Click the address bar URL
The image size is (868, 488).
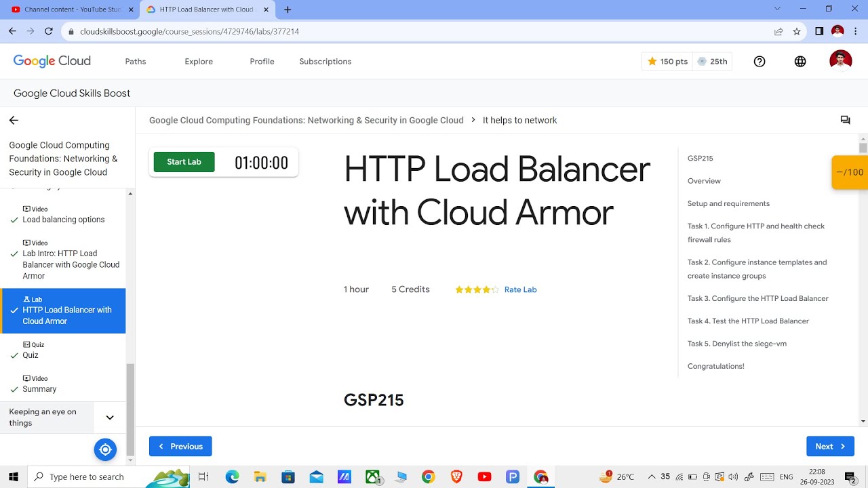[189, 31]
